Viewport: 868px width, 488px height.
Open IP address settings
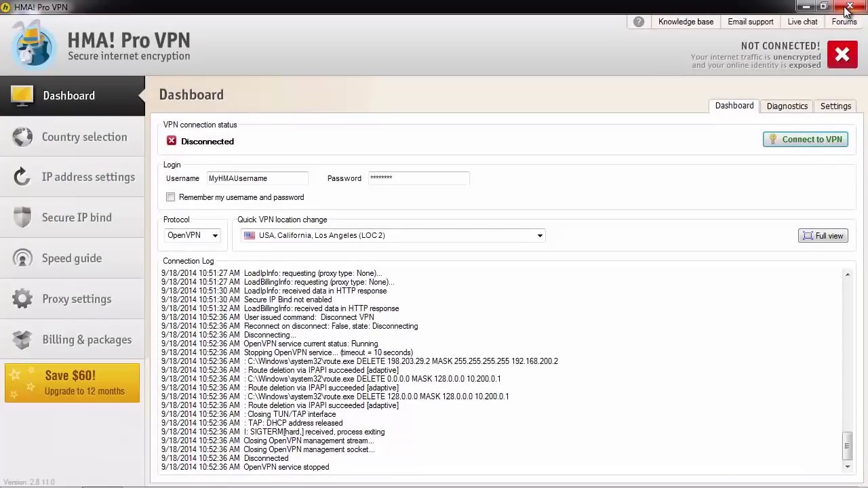tap(88, 177)
